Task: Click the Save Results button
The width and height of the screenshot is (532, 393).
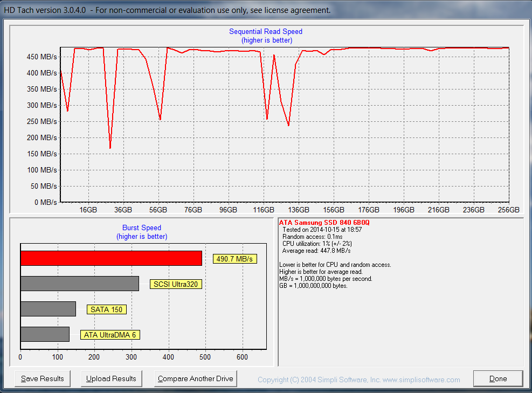Action: (43, 378)
